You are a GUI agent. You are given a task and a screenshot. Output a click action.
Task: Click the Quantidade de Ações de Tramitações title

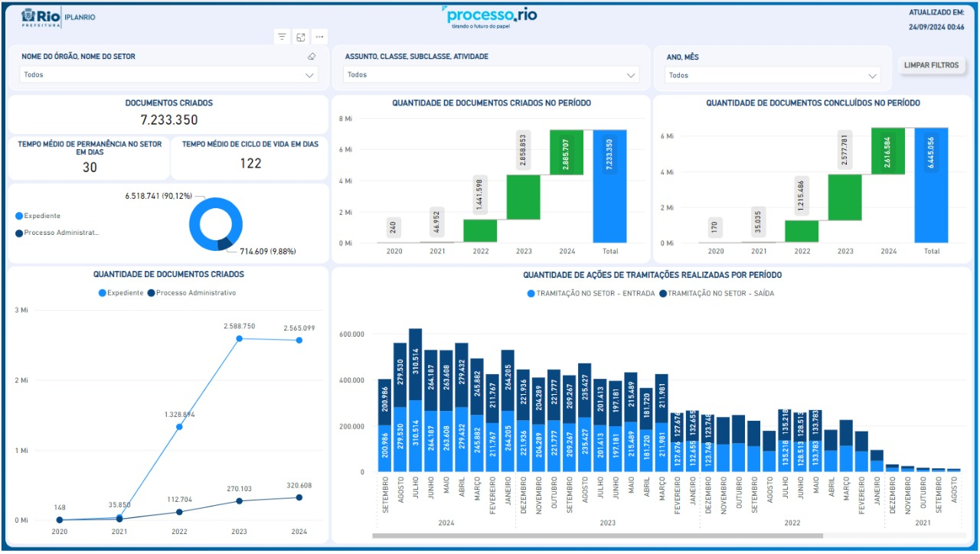[x=652, y=275]
